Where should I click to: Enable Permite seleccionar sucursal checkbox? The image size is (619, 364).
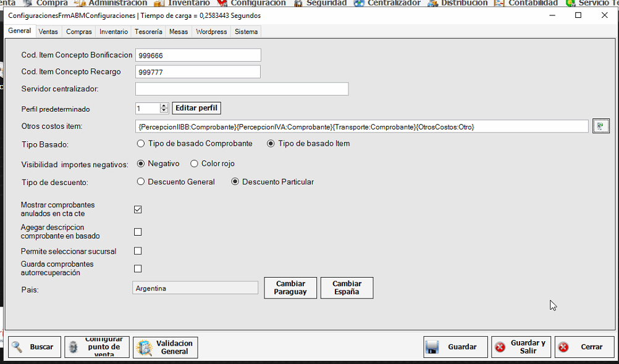click(x=138, y=251)
